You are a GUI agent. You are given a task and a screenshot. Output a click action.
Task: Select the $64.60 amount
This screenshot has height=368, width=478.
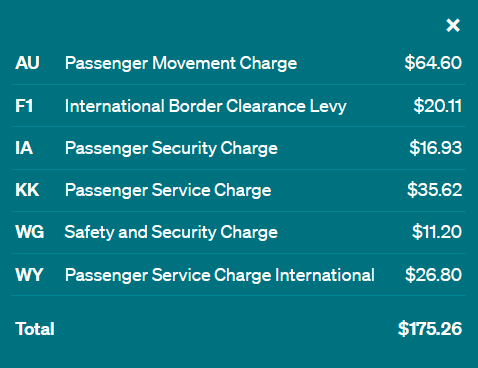(x=433, y=63)
